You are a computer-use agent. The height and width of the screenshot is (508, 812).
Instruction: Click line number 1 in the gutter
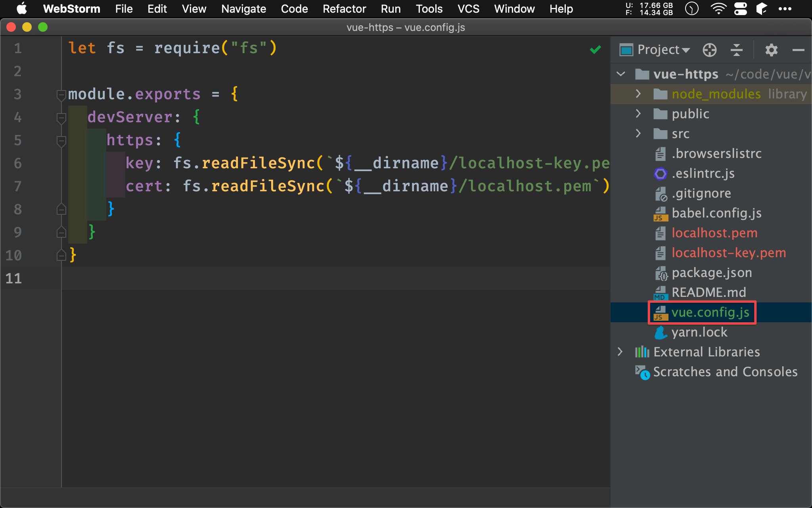click(x=17, y=48)
